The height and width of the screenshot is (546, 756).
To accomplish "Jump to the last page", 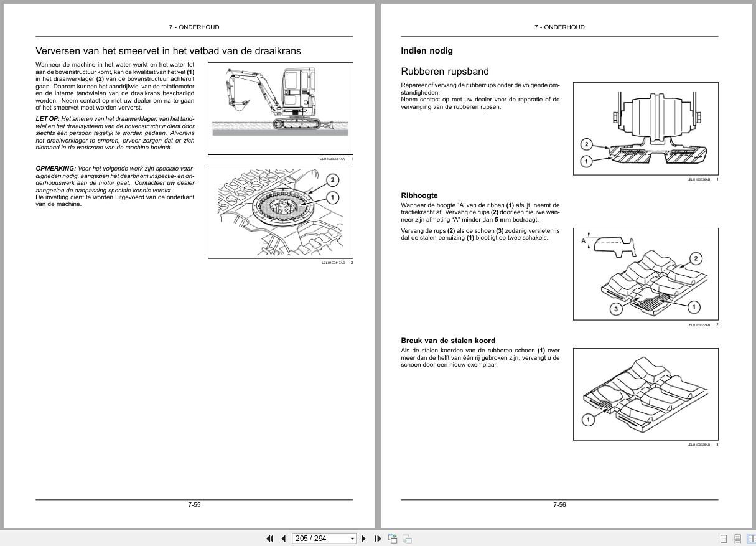I will (378, 539).
